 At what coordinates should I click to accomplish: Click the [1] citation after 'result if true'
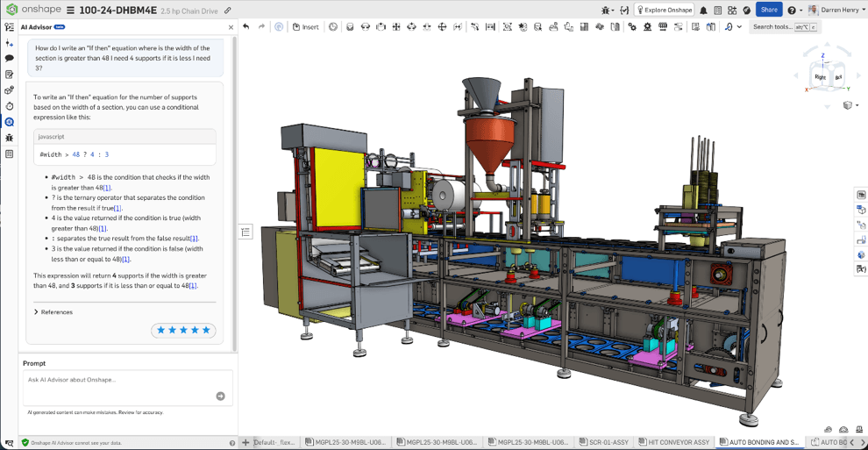click(117, 208)
